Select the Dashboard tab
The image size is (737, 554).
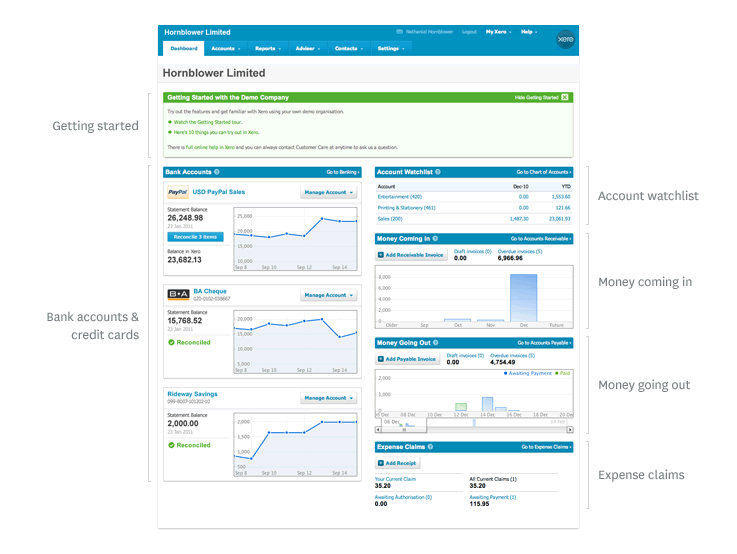184,48
